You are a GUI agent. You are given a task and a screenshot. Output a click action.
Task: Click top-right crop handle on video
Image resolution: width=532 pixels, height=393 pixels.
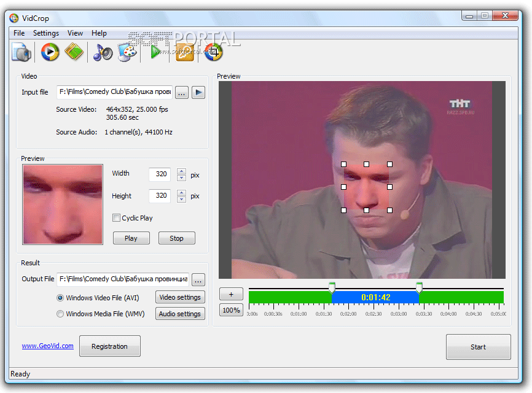point(390,164)
